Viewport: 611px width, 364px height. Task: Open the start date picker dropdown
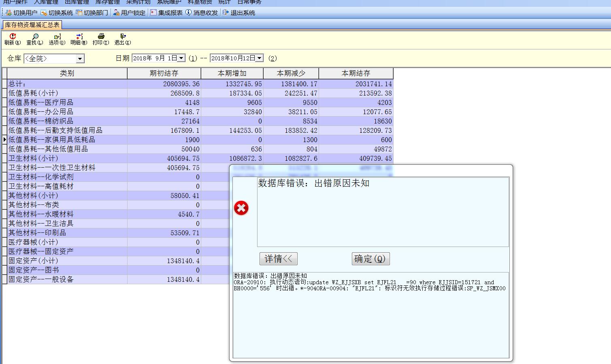point(181,58)
